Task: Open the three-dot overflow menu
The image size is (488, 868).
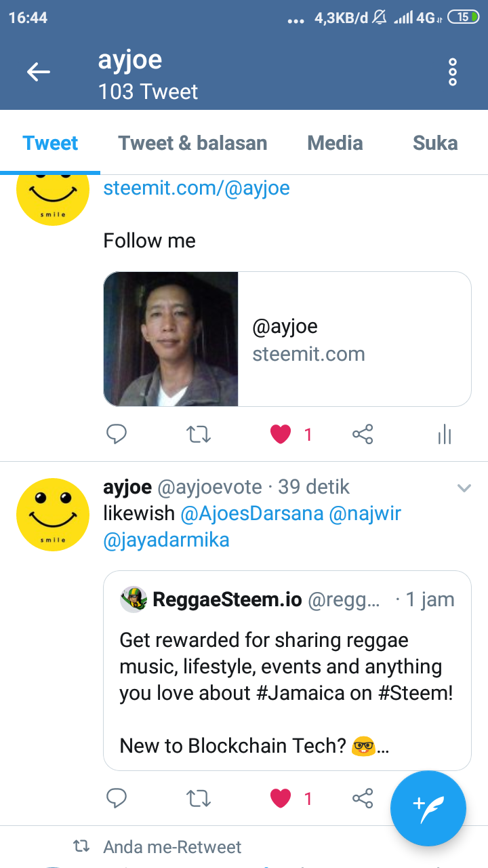Action: point(453,72)
